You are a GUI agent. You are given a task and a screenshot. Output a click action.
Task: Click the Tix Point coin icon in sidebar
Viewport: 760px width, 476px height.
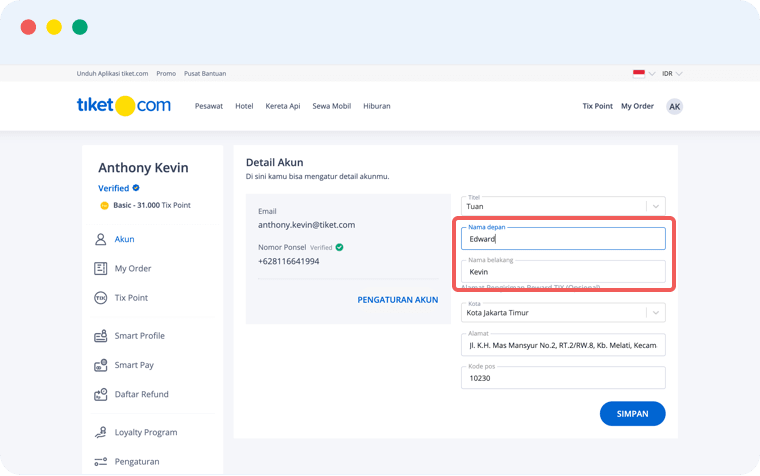click(100, 297)
